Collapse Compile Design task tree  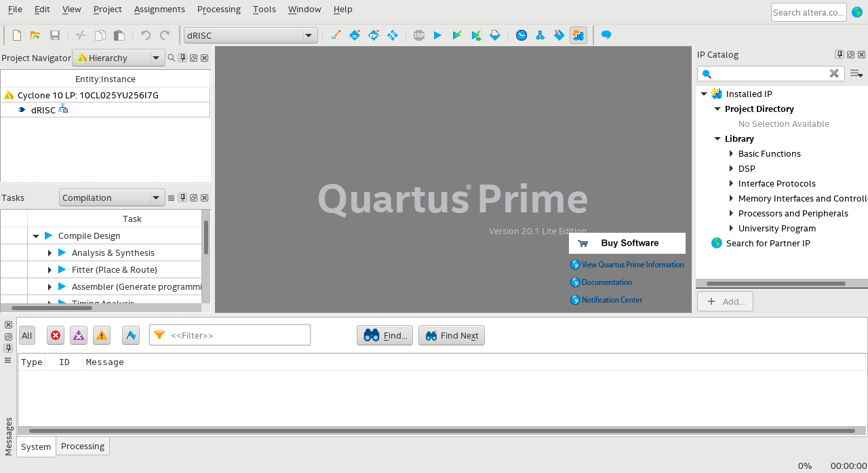point(36,236)
